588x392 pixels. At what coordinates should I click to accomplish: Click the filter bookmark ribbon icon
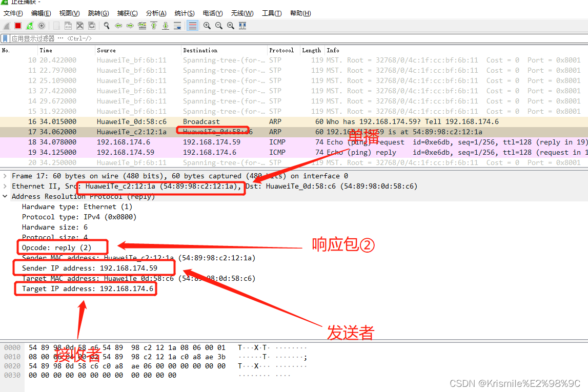pos(5,37)
